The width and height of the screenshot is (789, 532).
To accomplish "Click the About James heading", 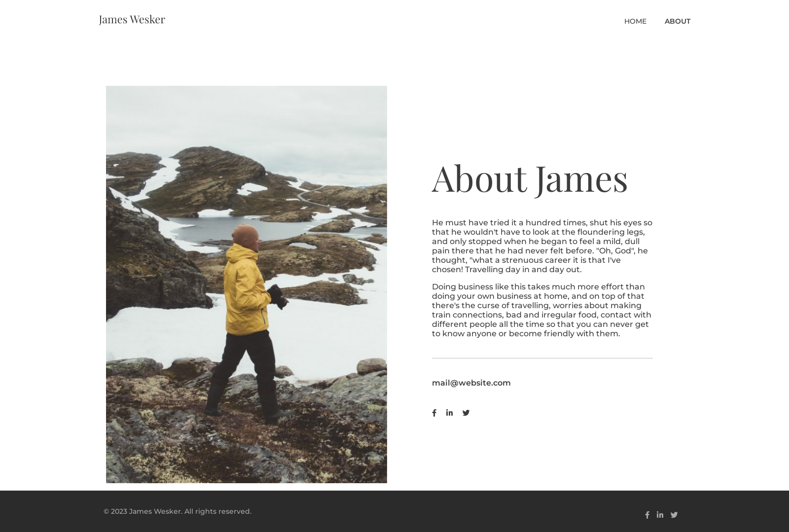I will click(530, 178).
